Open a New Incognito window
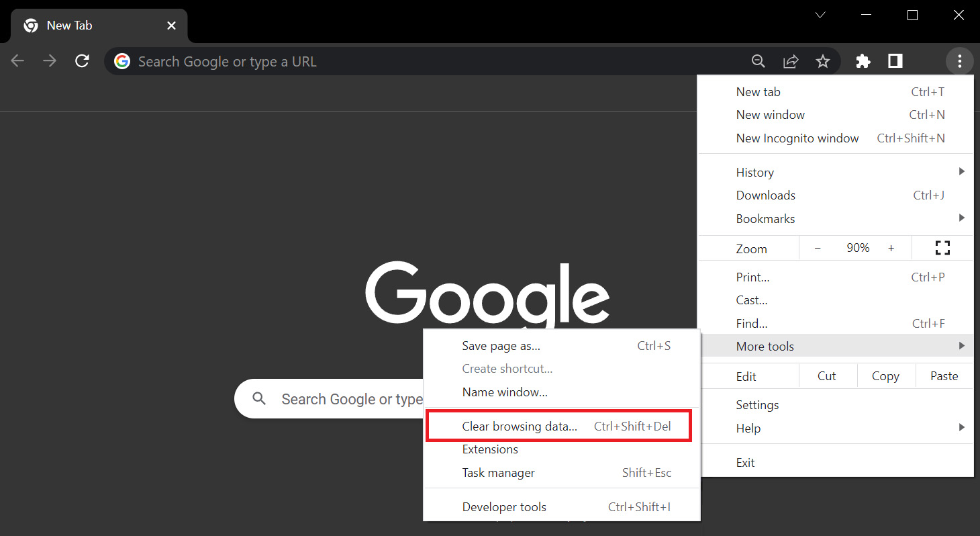Image resolution: width=980 pixels, height=536 pixels. [x=797, y=138]
